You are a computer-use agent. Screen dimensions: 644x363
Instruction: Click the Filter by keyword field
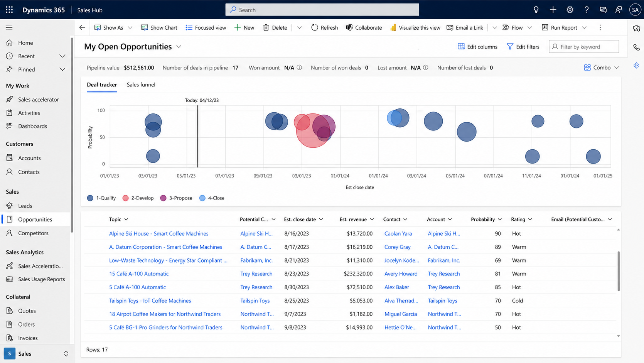(584, 47)
